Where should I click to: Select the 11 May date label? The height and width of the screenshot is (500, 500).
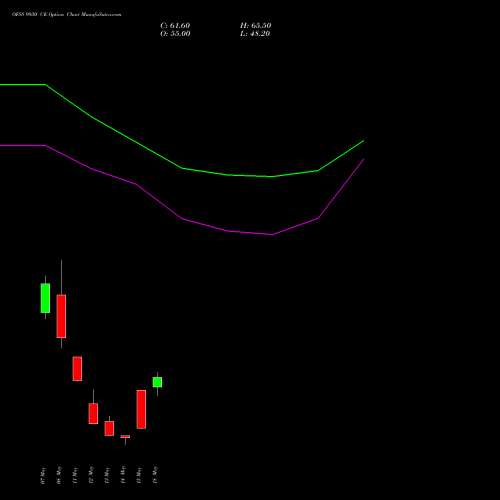click(x=75, y=476)
